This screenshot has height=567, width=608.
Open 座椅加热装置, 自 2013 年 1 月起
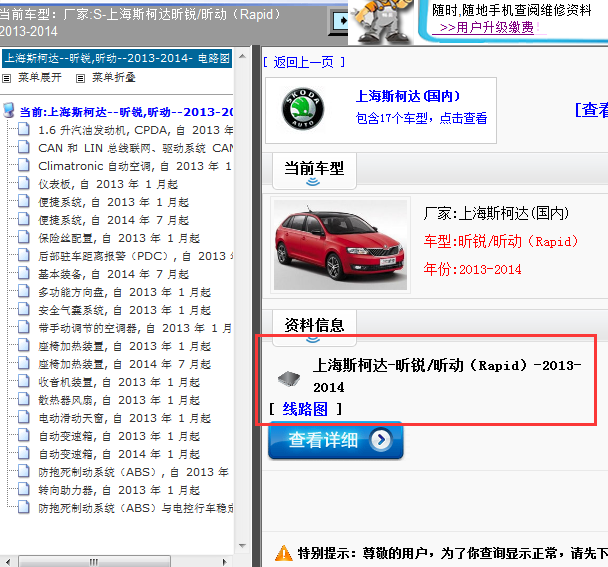[124, 346]
